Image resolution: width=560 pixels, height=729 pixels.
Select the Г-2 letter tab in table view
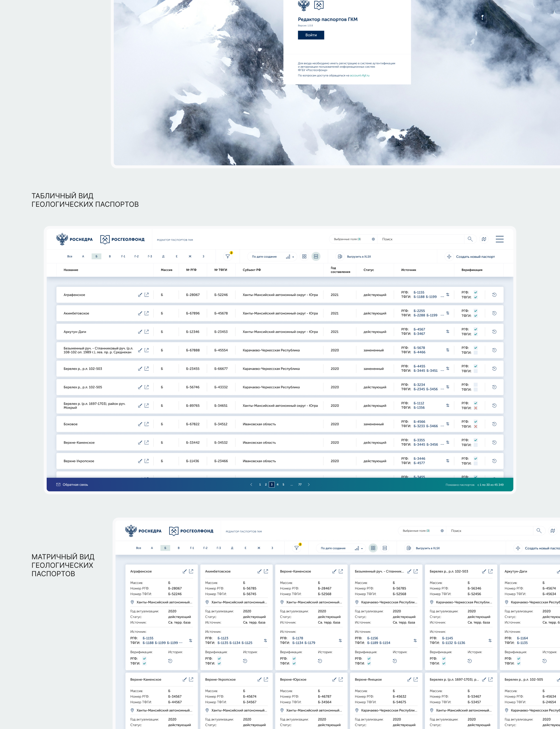pos(136,257)
